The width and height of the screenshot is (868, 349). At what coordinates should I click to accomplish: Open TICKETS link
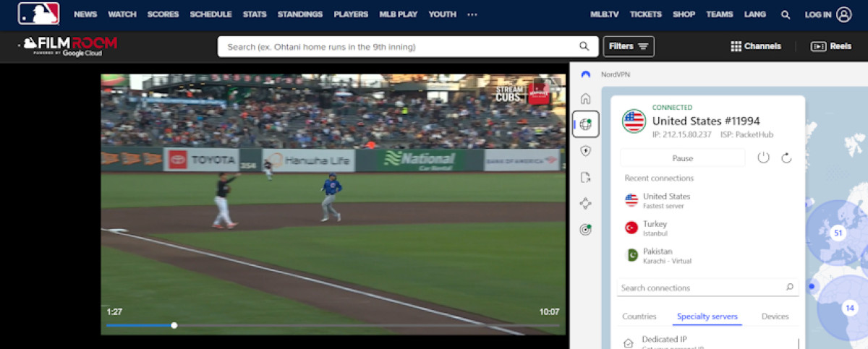coord(646,14)
